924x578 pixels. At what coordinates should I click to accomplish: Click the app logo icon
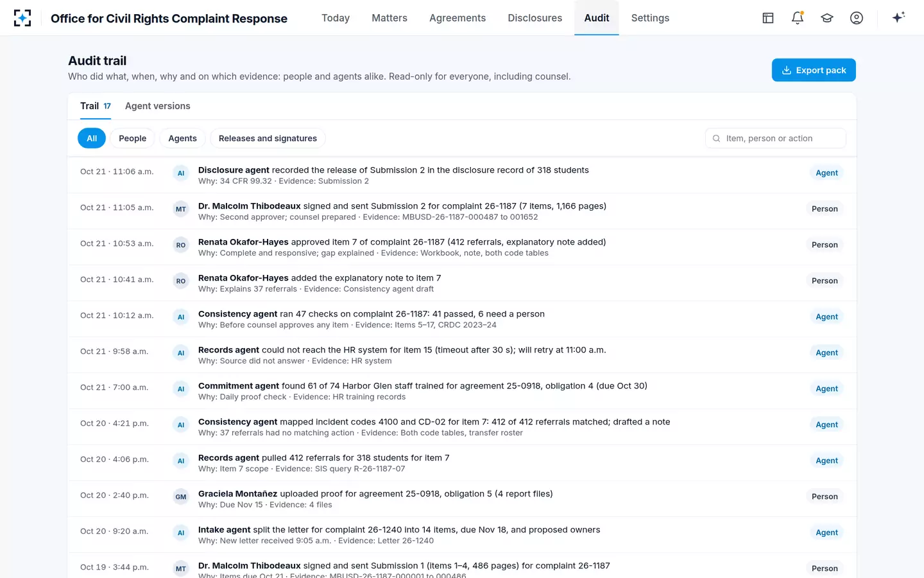click(x=22, y=18)
